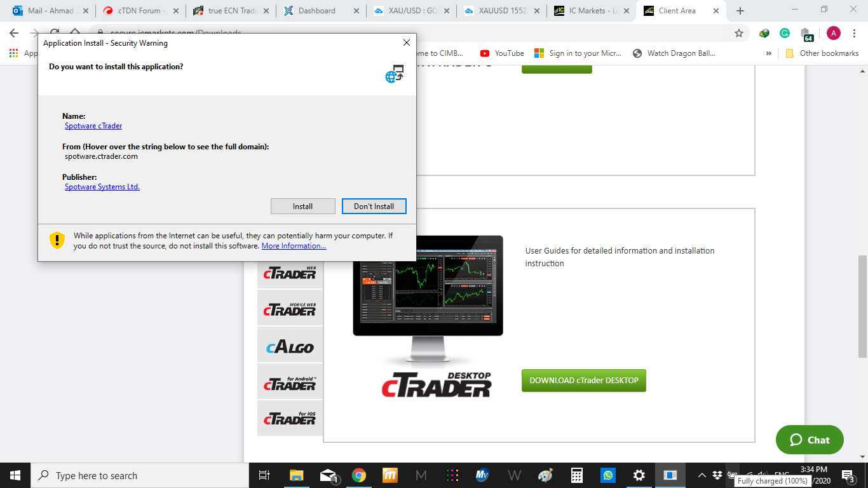868x488 pixels.
Task: Expand the hidden bookmarks chevron
Action: pyautogui.click(x=769, y=53)
